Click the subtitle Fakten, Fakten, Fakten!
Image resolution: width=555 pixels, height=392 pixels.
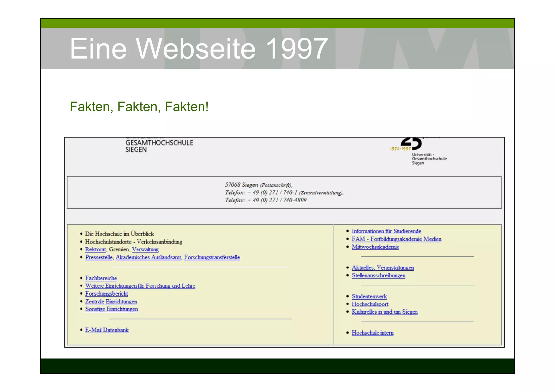pos(139,106)
